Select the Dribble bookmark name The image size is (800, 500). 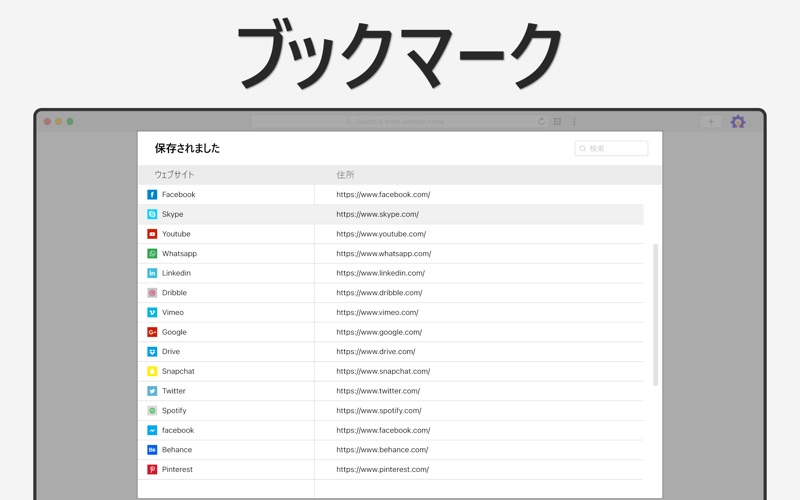pyautogui.click(x=174, y=293)
